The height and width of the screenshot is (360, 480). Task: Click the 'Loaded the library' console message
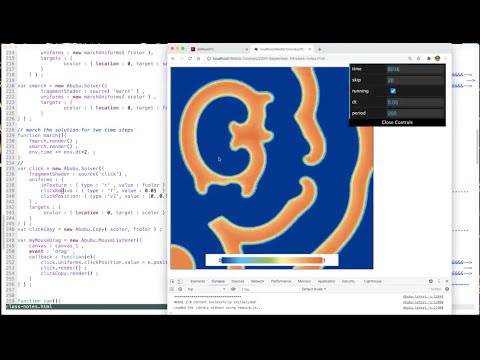218,307
